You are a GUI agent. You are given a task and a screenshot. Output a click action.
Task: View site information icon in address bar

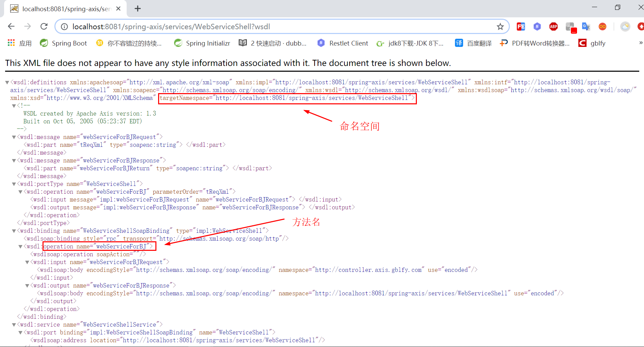pos(64,27)
